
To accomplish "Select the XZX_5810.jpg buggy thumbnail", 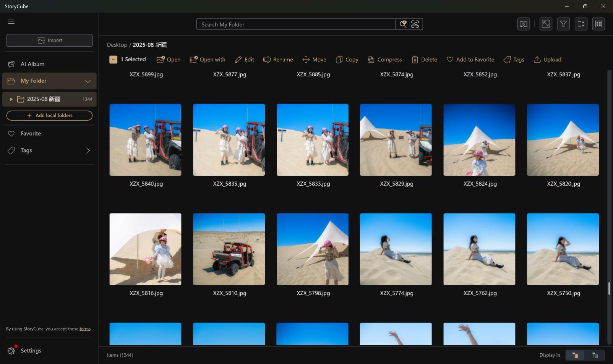I will pyautogui.click(x=229, y=249).
